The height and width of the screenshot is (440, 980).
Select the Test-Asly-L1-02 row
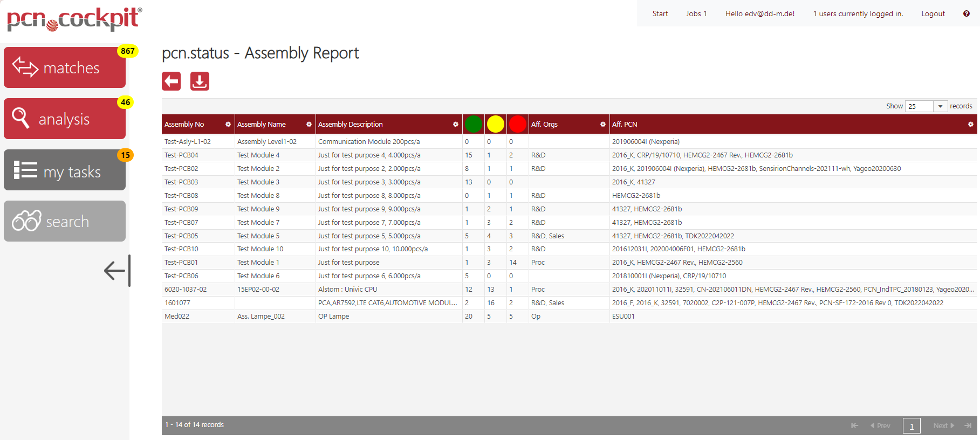[x=569, y=142]
